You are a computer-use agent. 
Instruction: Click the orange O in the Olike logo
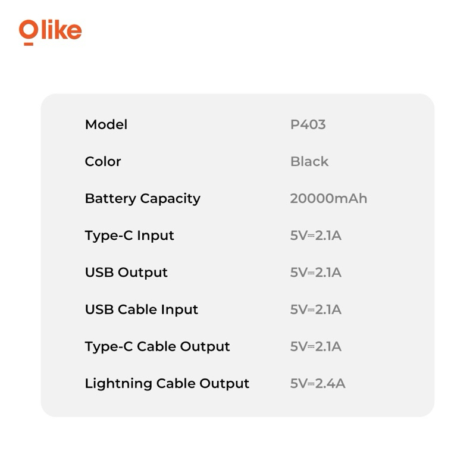pyautogui.click(x=29, y=29)
